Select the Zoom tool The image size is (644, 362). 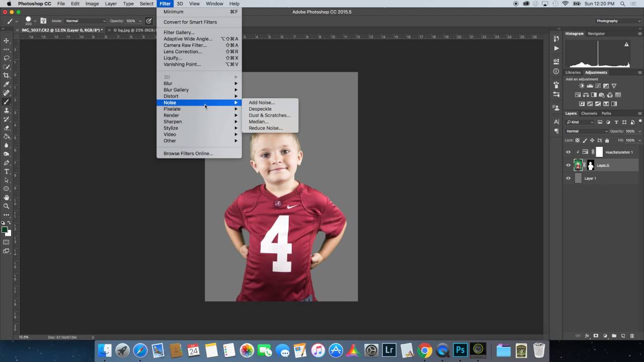[7, 206]
